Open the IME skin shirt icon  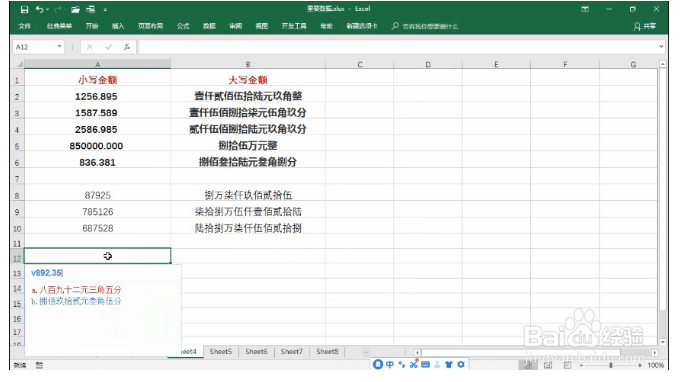click(x=449, y=364)
